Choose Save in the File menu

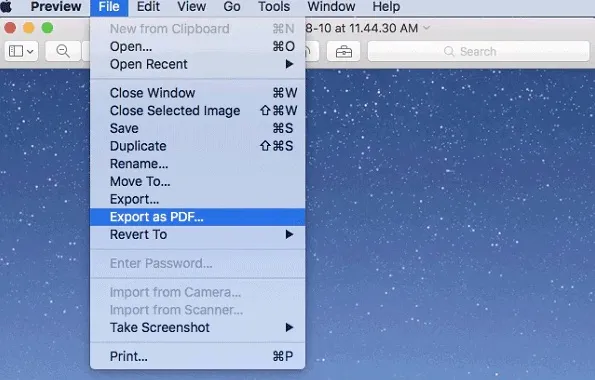coord(197,128)
